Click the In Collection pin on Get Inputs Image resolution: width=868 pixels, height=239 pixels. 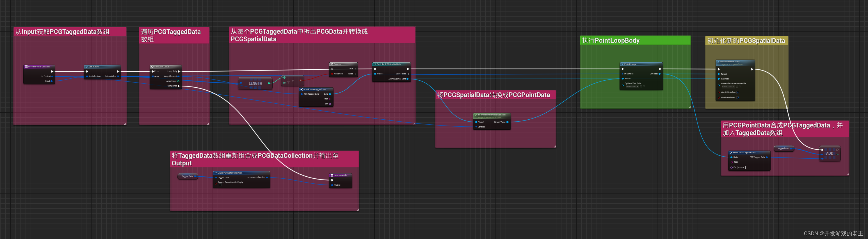[87, 76]
